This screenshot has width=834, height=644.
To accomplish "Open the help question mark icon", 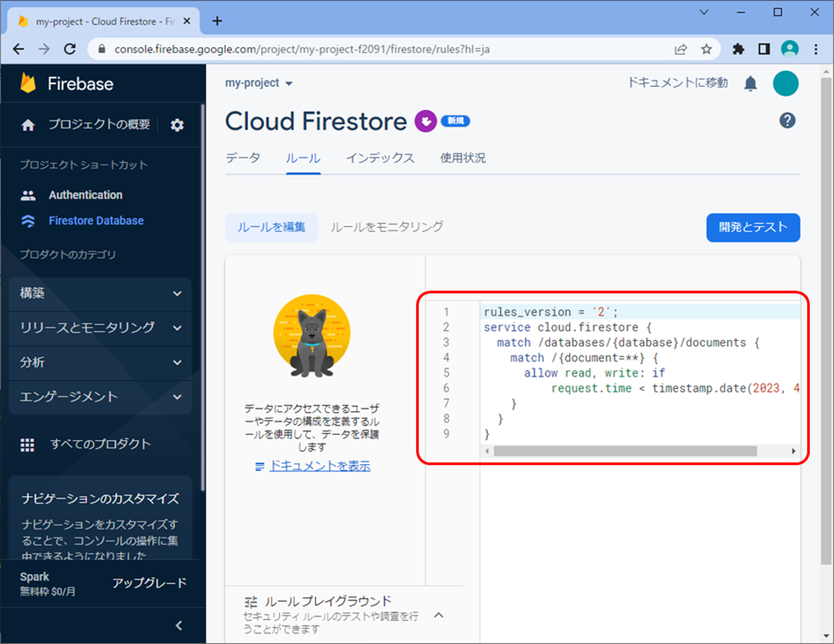I will (x=787, y=121).
